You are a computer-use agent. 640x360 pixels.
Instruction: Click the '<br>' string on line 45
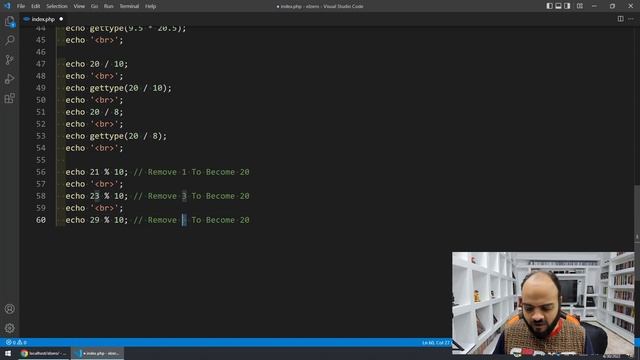tap(104, 40)
